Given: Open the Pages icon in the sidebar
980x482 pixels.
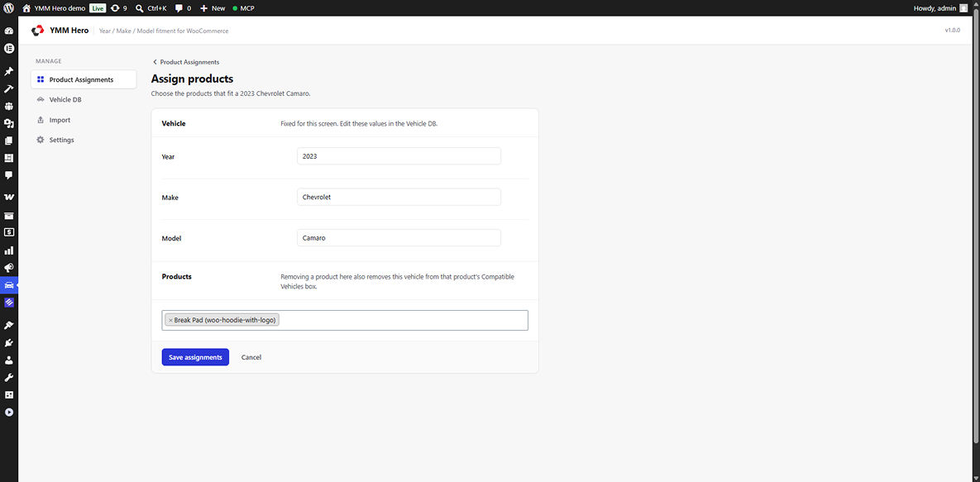Looking at the screenshot, I should [x=9, y=141].
